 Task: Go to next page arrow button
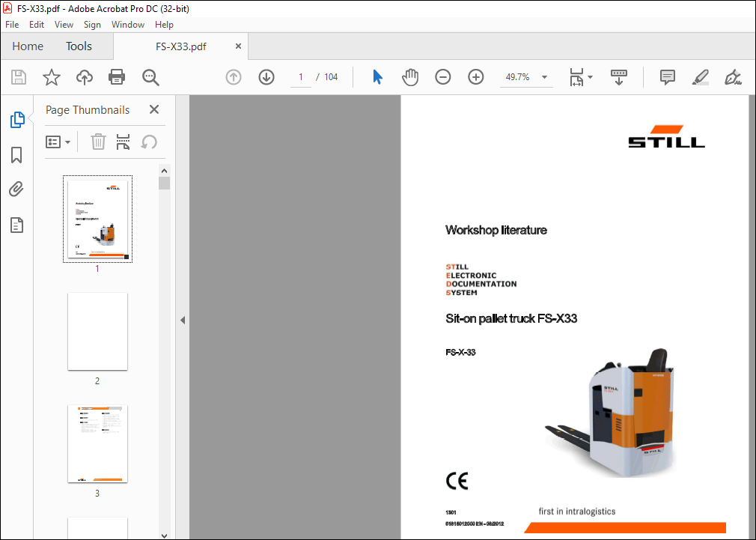click(x=266, y=77)
